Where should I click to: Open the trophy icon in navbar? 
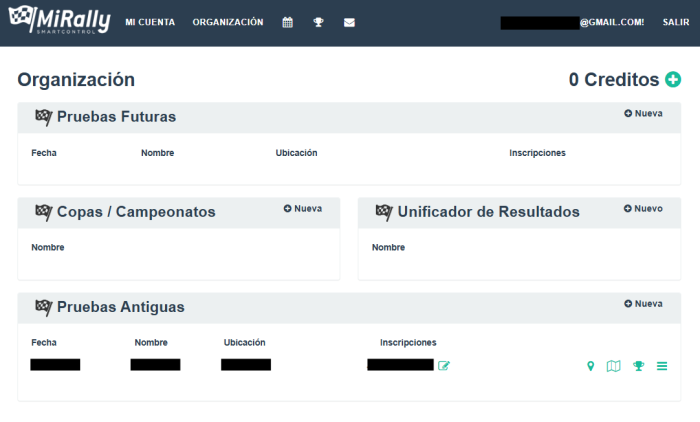[x=318, y=22]
